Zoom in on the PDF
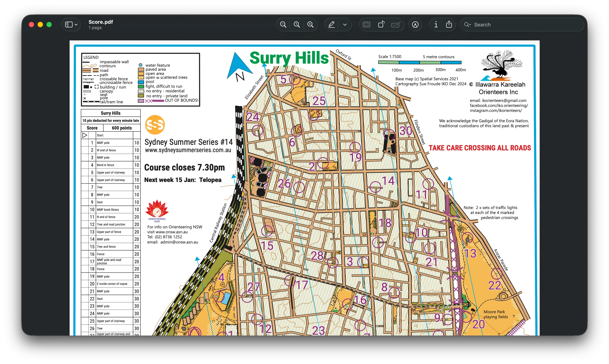 click(x=310, y=25)
